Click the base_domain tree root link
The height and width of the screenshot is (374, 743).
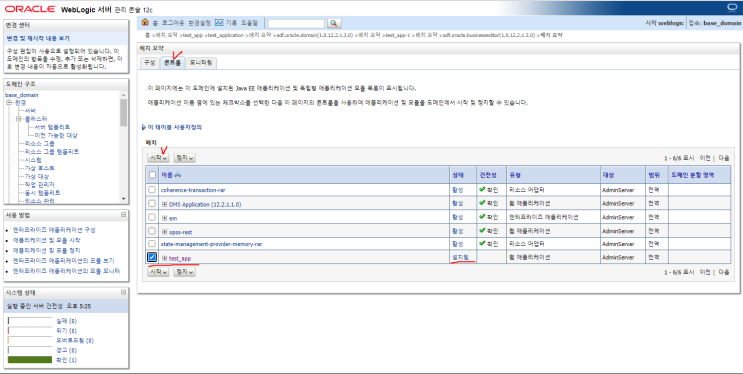coord(21,95)
